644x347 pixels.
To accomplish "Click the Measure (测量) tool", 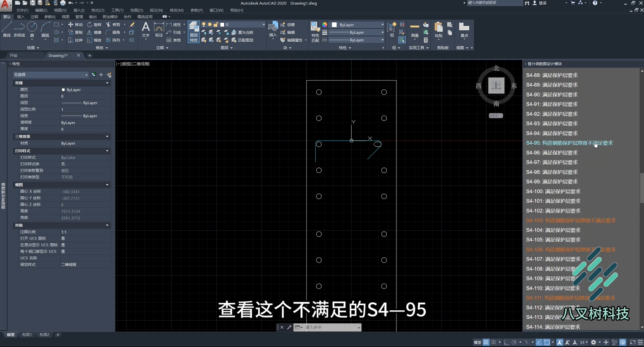I will [x=415, y=30].
